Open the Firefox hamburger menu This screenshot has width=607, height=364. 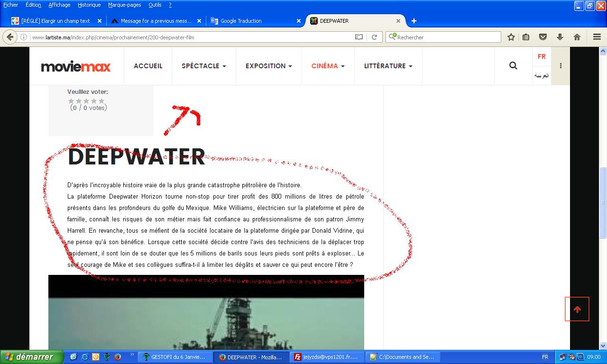point(597,37)
